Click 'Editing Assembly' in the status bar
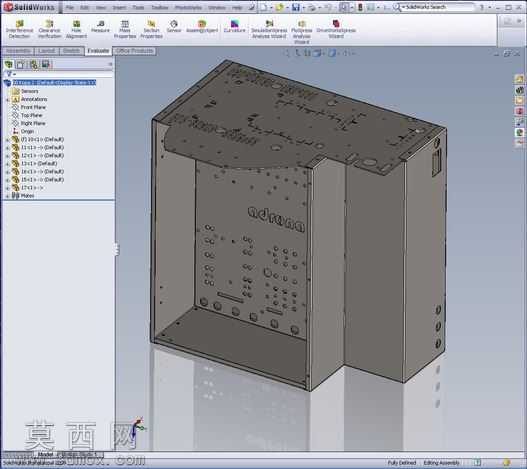 click(x=441, y=463)
